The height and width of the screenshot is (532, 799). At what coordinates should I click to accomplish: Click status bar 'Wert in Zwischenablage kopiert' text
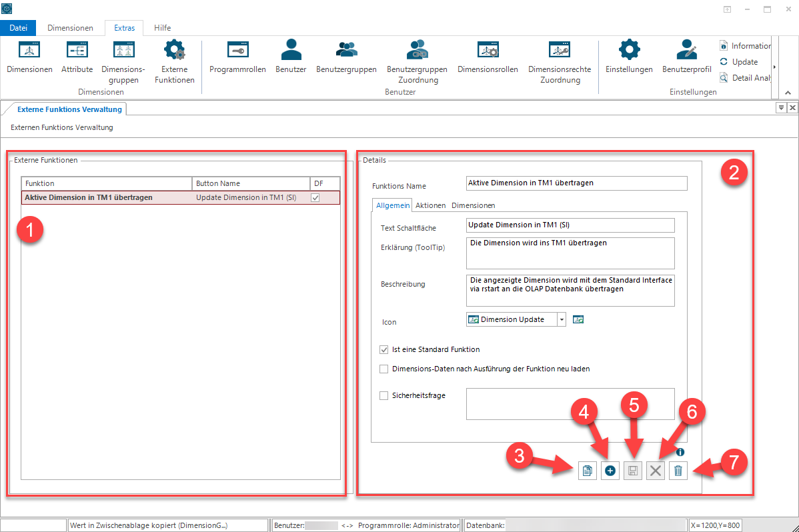point(149,525)
